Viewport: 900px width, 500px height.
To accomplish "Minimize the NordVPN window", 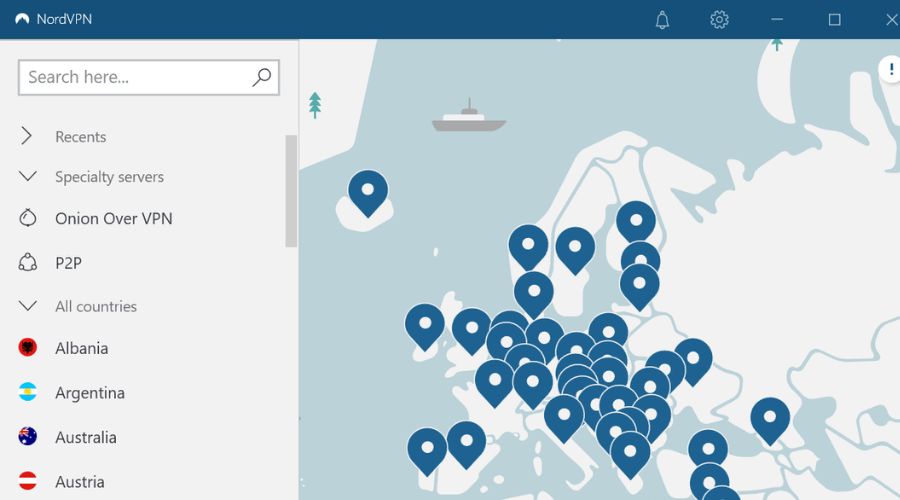I will [777, 20].
